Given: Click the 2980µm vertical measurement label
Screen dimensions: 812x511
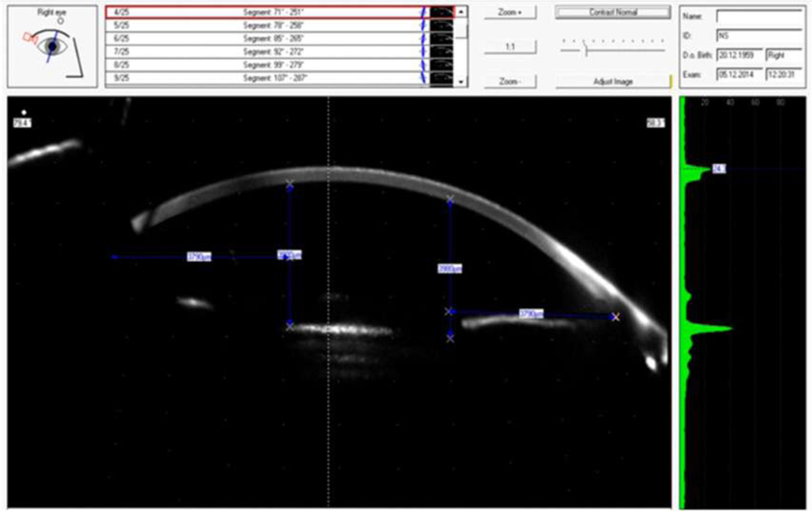Looking at the screenshot, I should pos(450,268).
